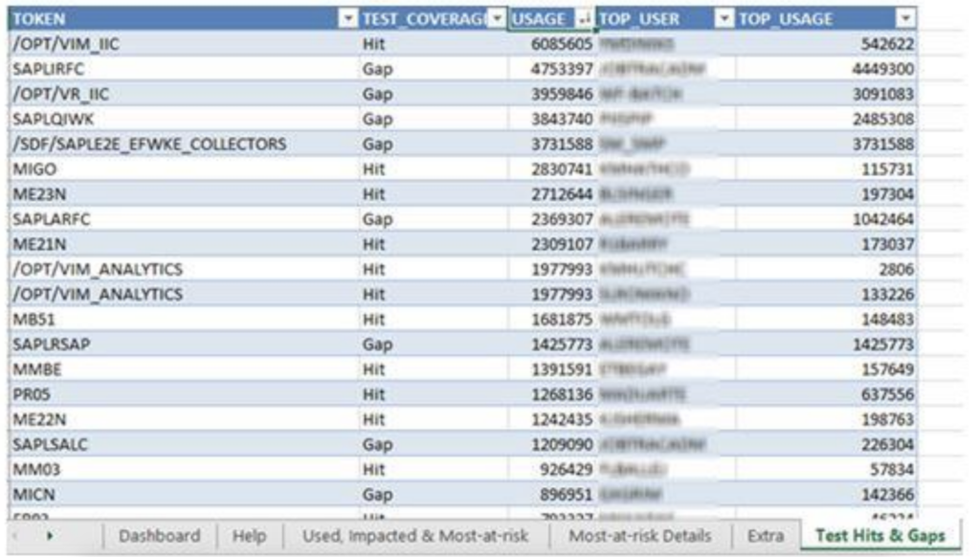This screenshot has width=980, height=557.
Task: Select the Hit cell in the PR05 row
Action: click(x=434, y=394)
